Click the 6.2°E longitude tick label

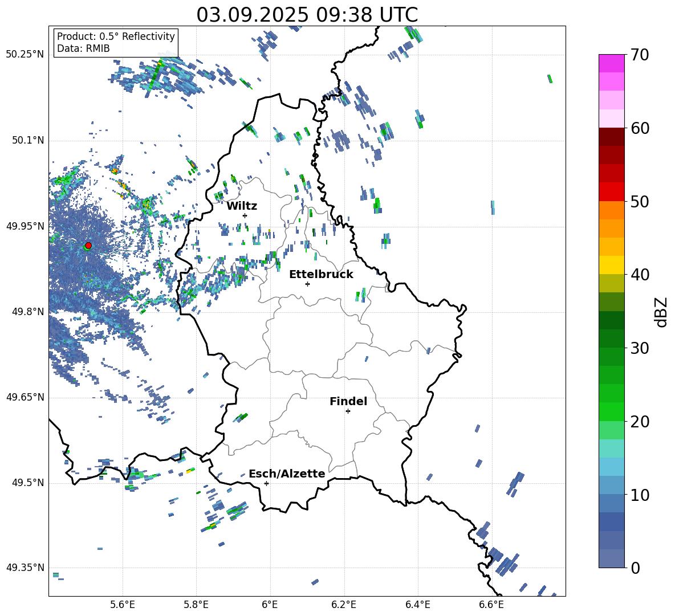pos(344,605)
